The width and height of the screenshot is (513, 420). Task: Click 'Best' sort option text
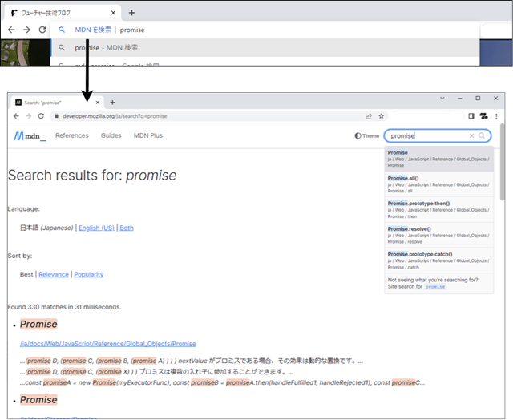26,274
